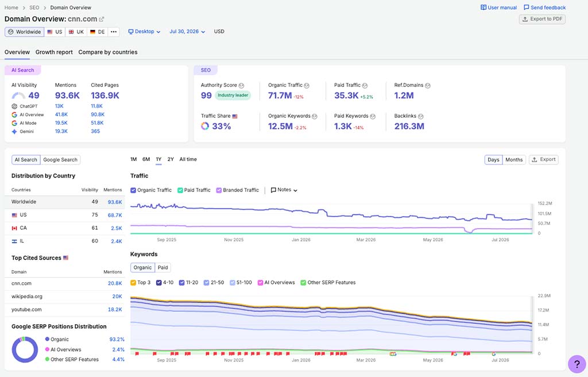Select the 1M time range
Image resolution: width=588 pixels, height=377 pixels.
click(133, 159)
